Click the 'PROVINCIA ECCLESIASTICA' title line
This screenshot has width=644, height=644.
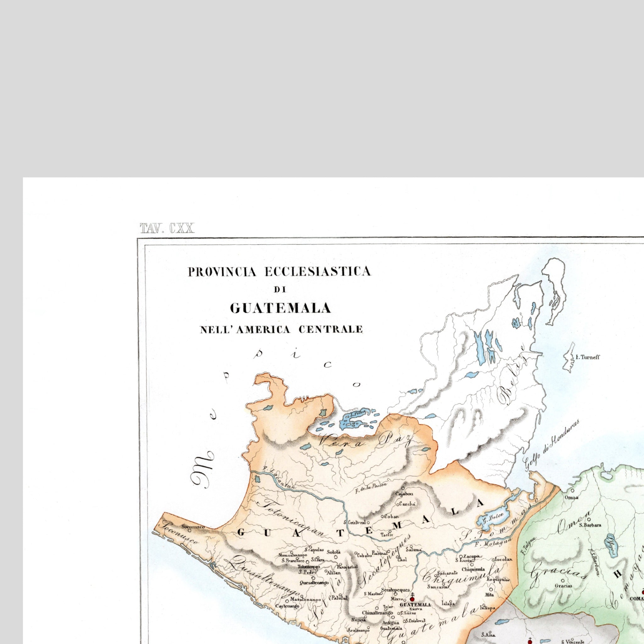pos(279,272)
